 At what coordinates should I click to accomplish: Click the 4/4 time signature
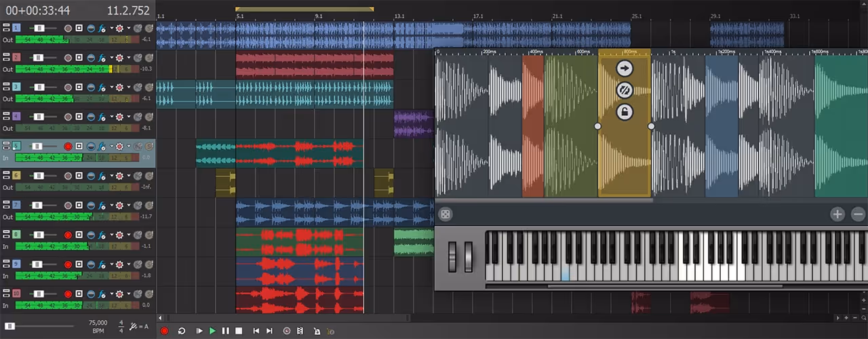pyautogui.click(x=121, y=326)
